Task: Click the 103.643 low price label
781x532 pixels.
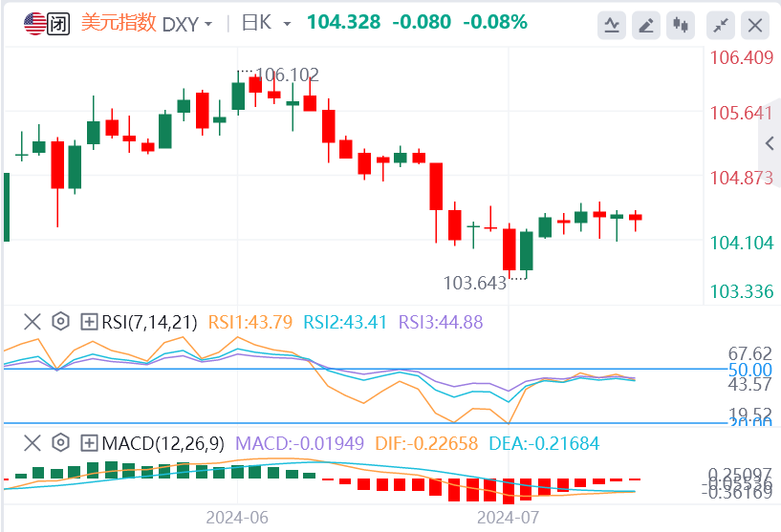Action: tap(475, 283)
